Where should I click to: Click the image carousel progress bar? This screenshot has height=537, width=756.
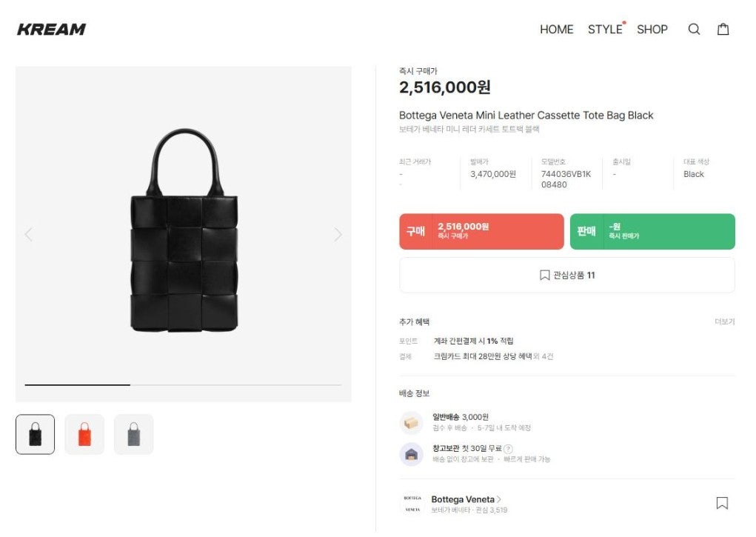click(x=183, y=385)
